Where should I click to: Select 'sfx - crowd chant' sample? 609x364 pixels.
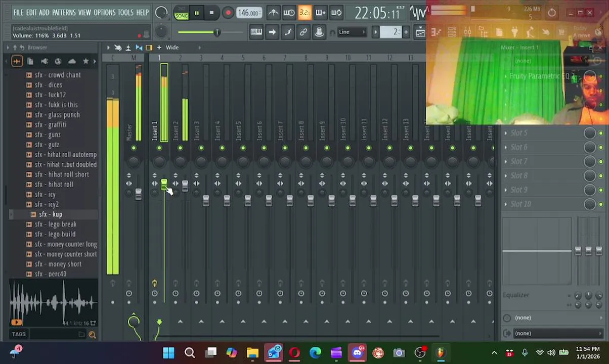click(58, 75)
